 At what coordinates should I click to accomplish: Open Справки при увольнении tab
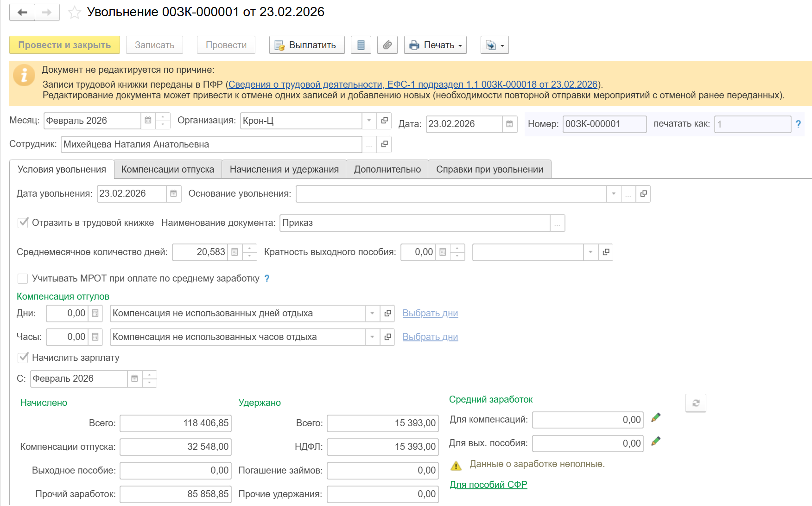(x=489, y=170)
